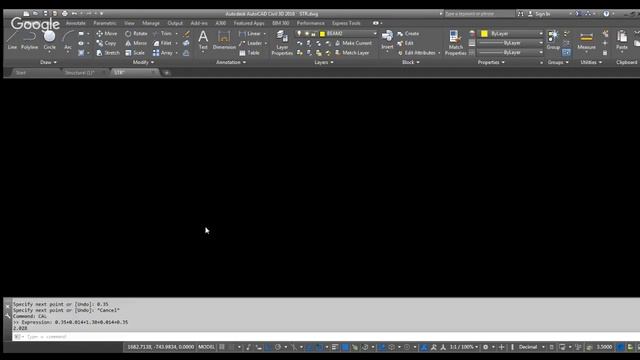The height and width of the screenshot is (360, 640).
Task: Click the Measure tool
Action: [587, 40]
